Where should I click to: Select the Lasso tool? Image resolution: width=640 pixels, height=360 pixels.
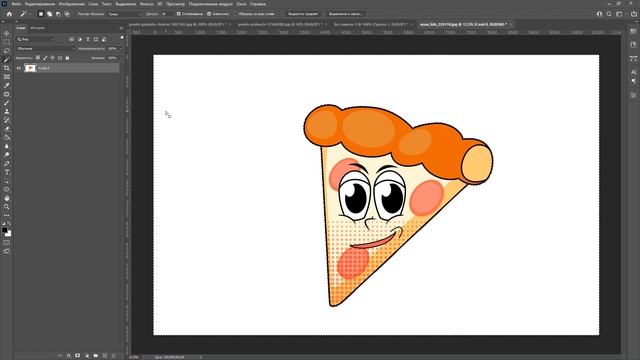click(7, 51)
